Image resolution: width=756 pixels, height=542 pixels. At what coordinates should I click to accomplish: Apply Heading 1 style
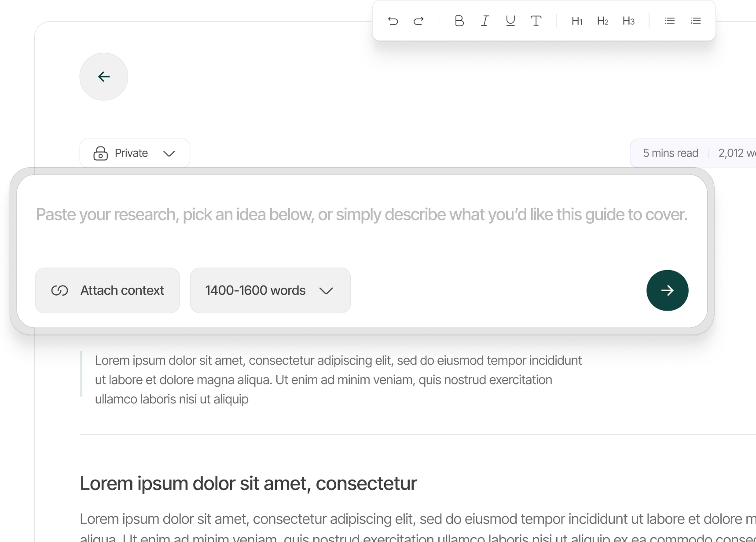577,21
